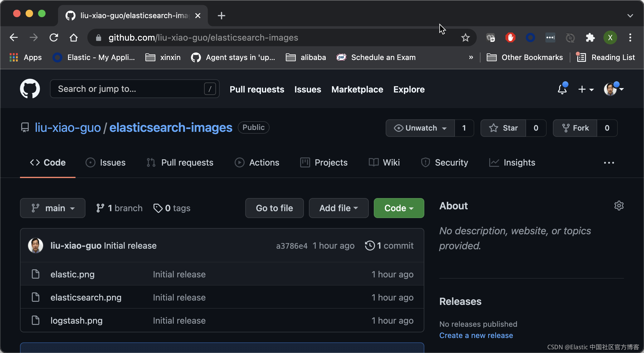The height and width of the screenshot is (353, 644).
Task: Open Chrome three-dot menu
Action: tap(630, 37)
